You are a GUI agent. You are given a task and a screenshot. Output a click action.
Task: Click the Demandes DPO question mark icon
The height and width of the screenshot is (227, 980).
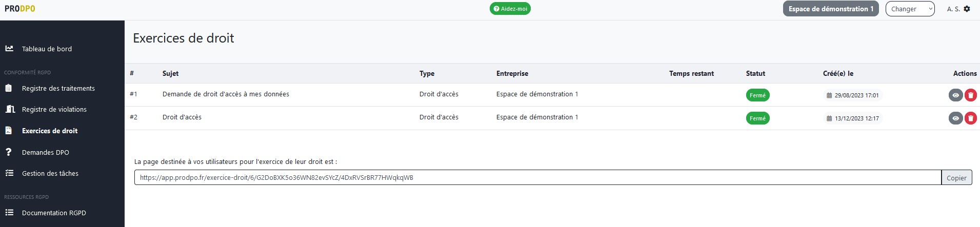click(x=8, y=152)
